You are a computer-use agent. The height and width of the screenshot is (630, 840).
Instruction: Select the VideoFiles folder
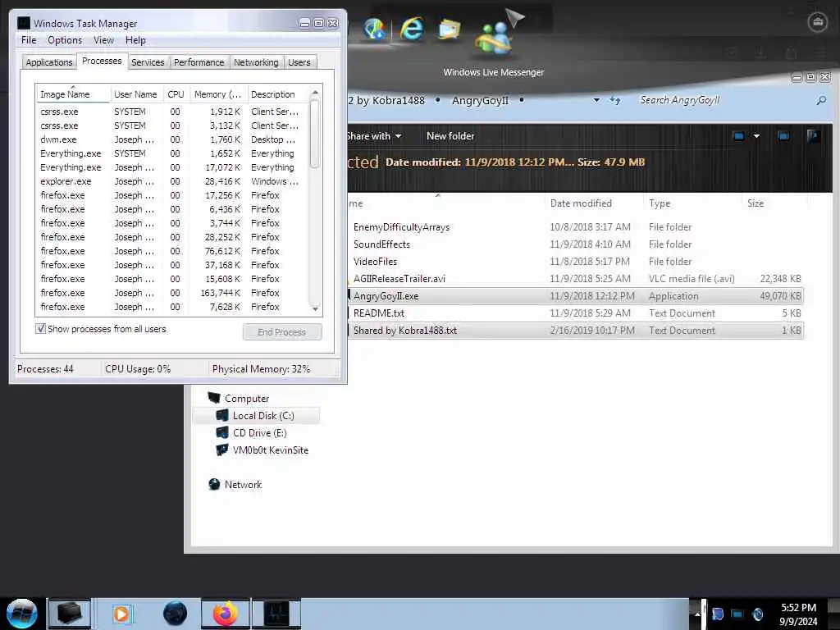click(x=576, y=262)
